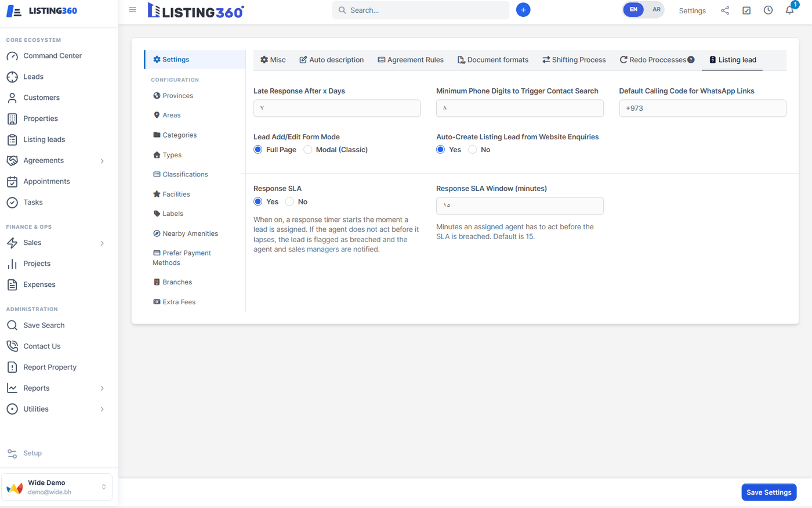812x508 pixels.
Task: Select Yes for Auto-Create Listing Lead
Action: (441, 150)
